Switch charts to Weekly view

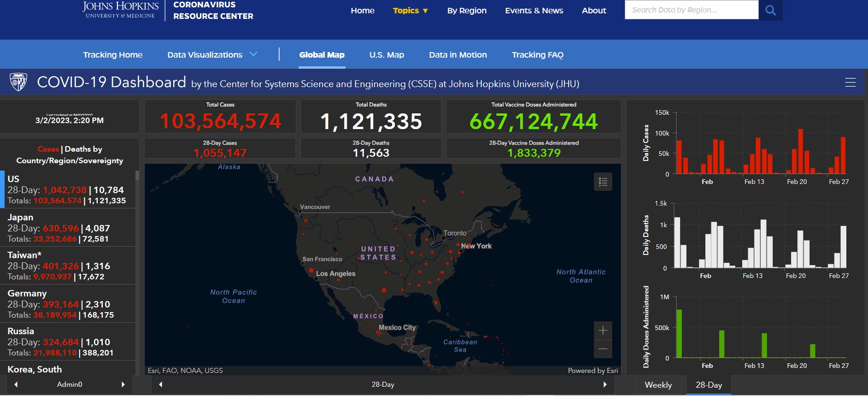coord(658,385)
